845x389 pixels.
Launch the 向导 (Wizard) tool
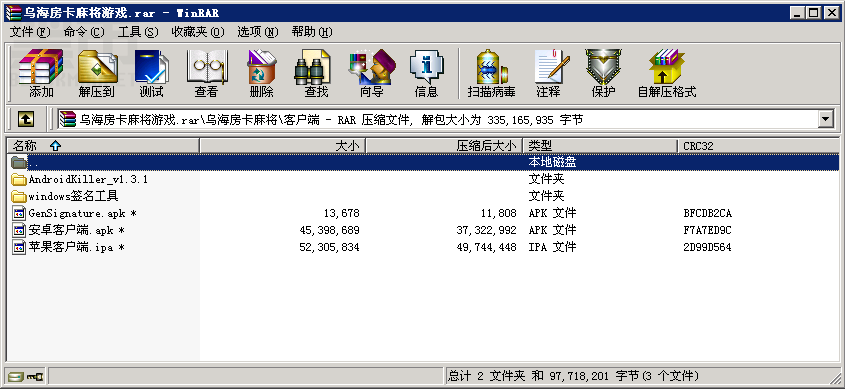click(x=371, y=73)
